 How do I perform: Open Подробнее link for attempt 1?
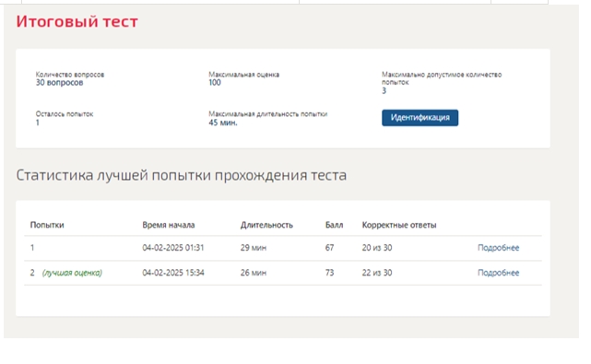click(498, 248)
